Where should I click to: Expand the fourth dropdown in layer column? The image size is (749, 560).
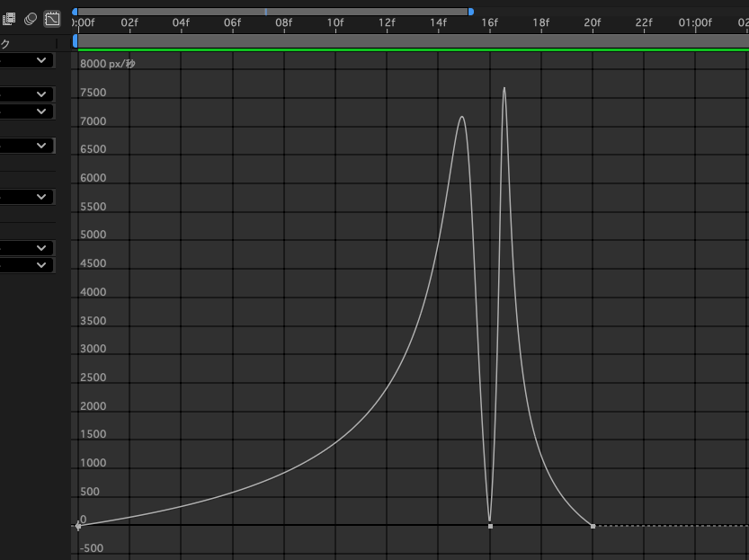point(27,146)
